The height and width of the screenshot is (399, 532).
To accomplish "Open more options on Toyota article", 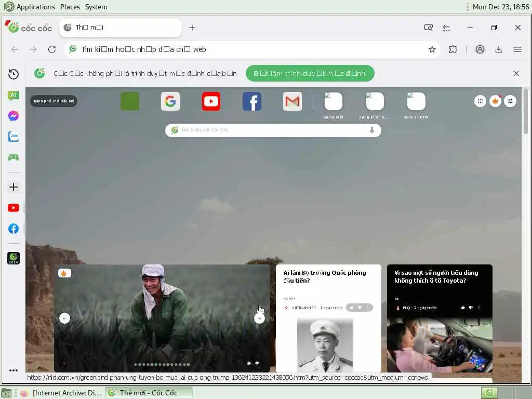I will pos(478,308).
